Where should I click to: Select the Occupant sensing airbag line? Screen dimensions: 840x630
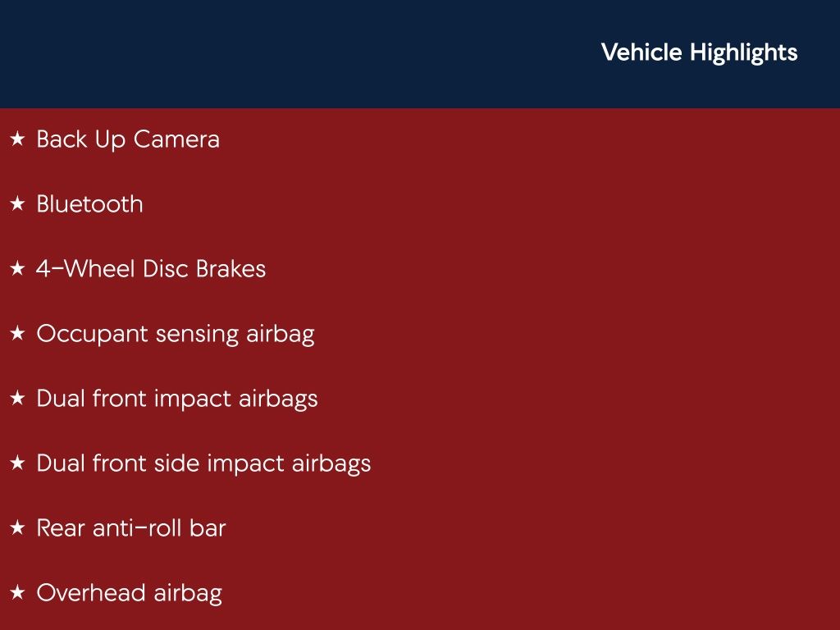176,334
